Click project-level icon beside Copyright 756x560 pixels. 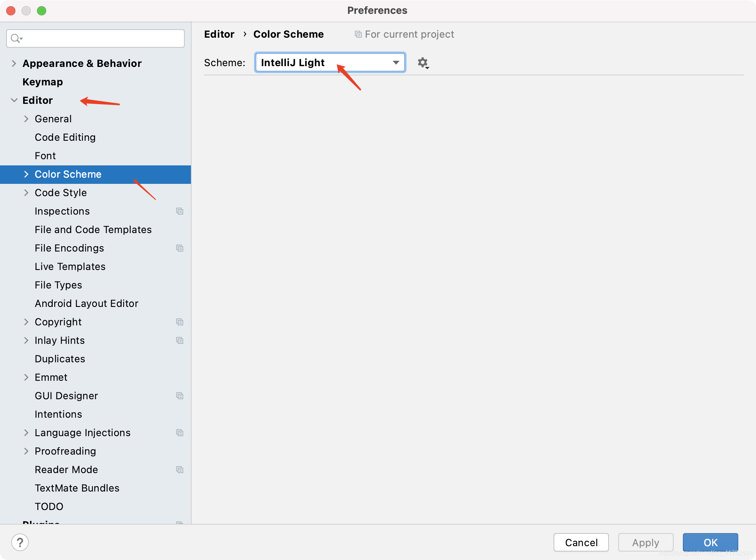coord(179,322)
